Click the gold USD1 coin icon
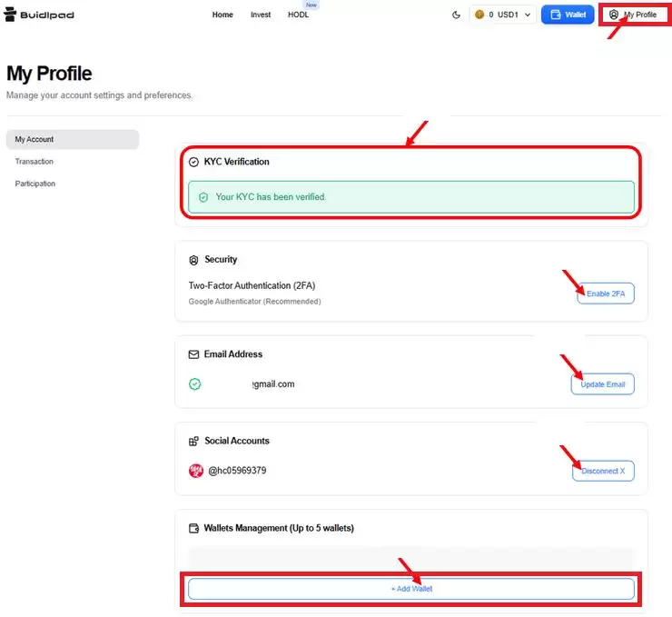This screenshot has width=672, height=617. click(479, 15)
